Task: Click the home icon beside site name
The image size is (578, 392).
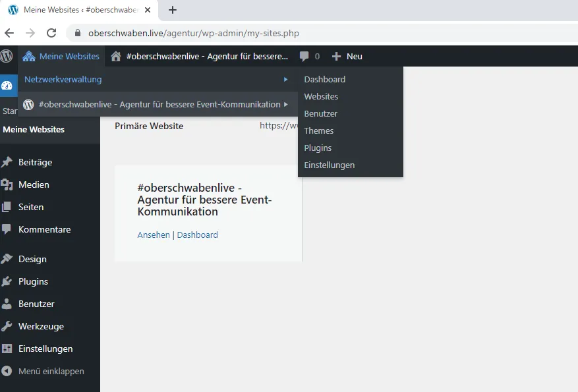Action: 116,57
